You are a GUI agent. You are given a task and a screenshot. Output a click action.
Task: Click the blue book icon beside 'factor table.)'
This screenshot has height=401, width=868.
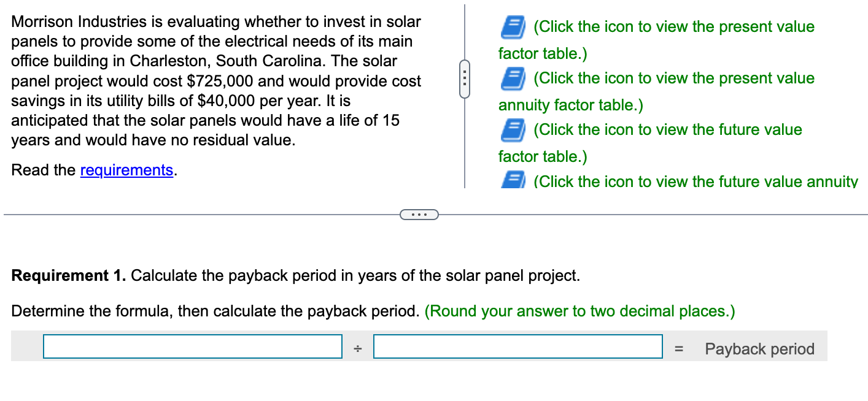pos(512,28)
